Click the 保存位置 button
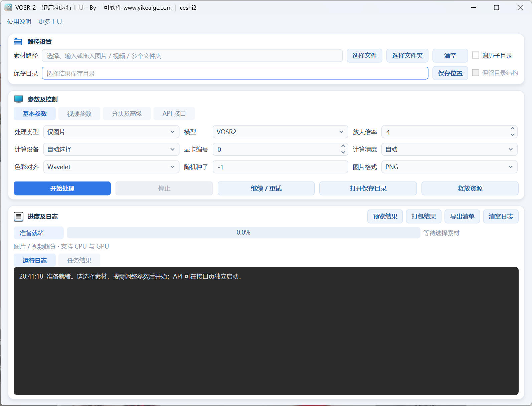Screen dimensions: 532x406 click(x=450, y=73)
